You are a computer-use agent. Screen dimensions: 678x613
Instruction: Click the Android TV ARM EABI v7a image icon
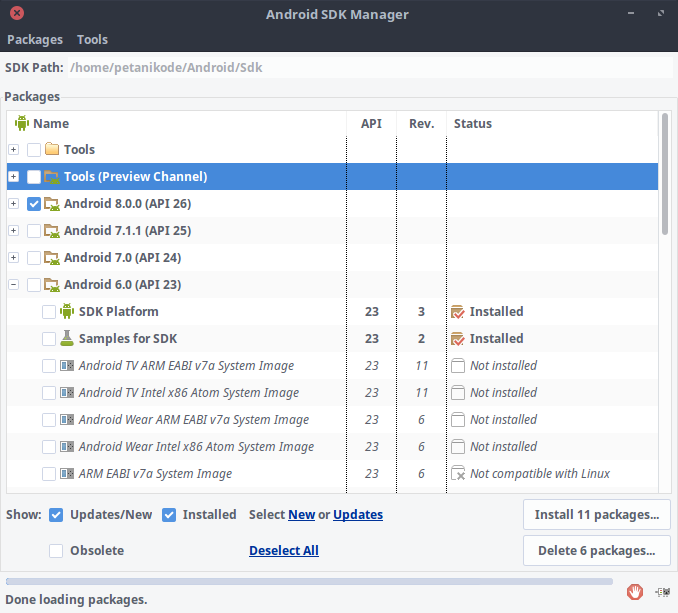coord(67,366)
